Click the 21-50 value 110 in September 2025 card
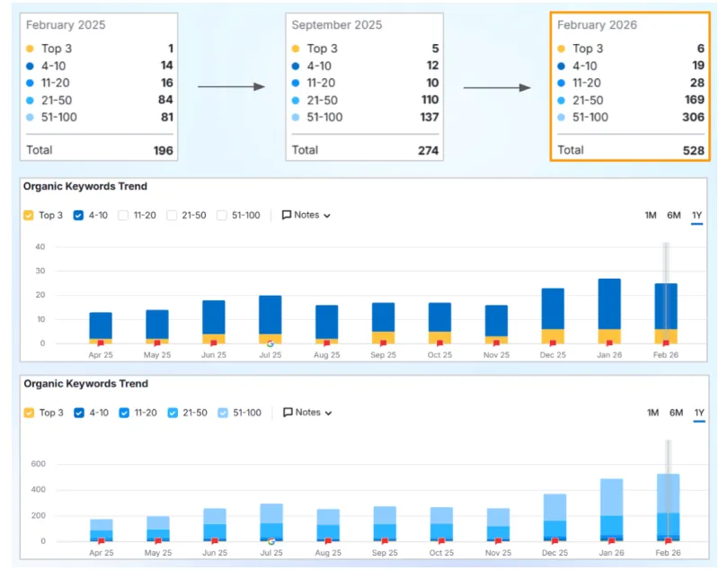 [430, 100]
